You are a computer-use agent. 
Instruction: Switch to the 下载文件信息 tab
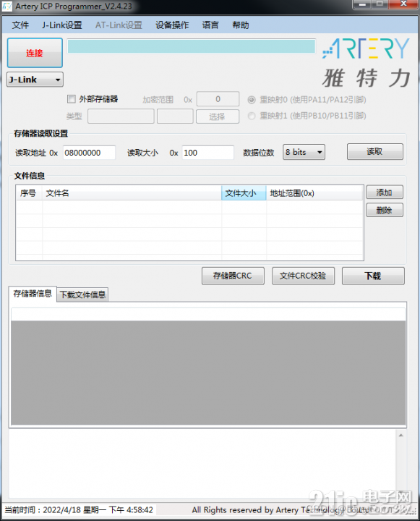tap(82, 295)
